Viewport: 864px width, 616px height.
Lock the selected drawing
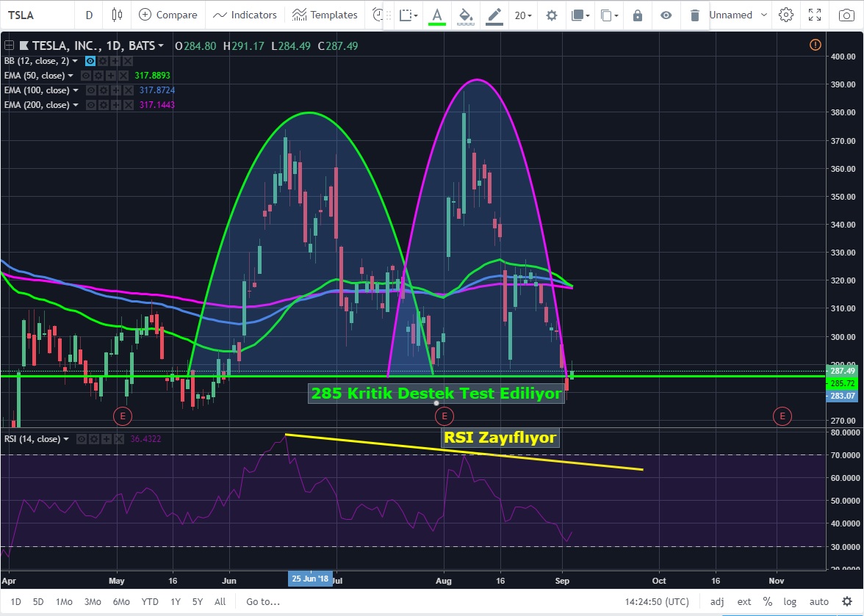pos(638,15)
